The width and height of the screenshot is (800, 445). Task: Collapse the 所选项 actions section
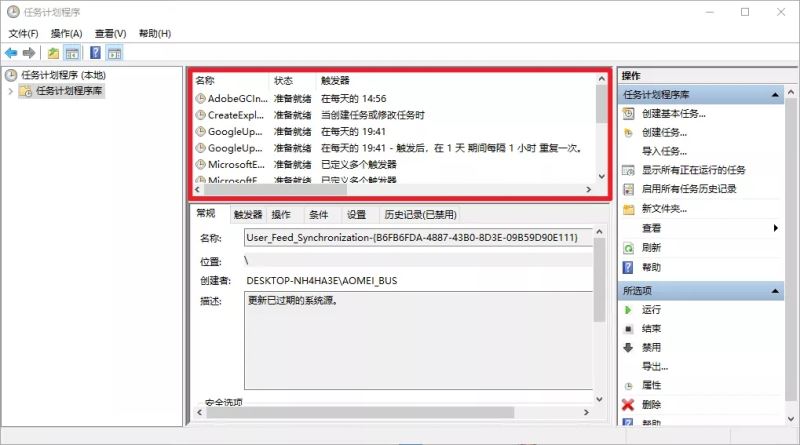coord(776,290)
